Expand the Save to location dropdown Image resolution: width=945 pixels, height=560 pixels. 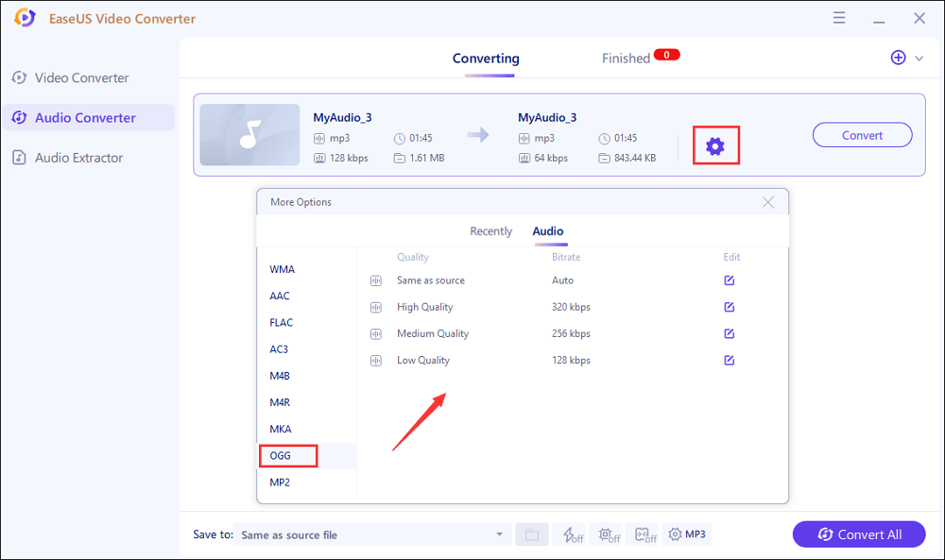499,535
